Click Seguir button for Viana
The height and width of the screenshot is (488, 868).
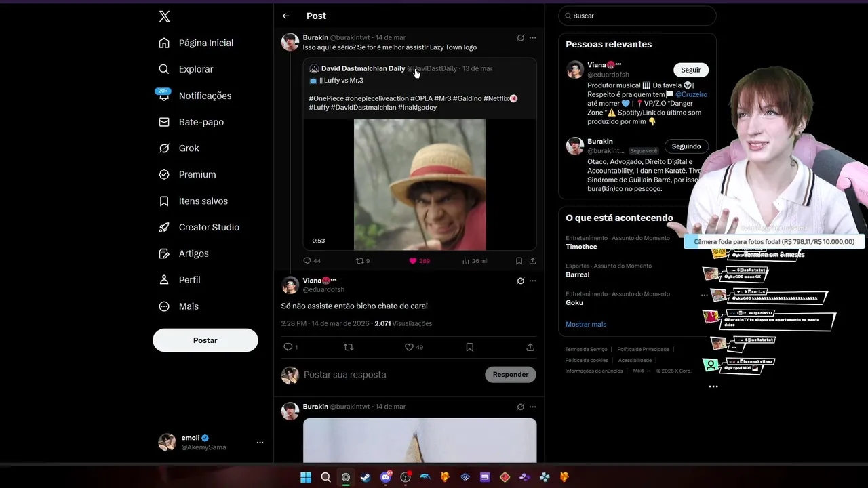(x=691, y=70)
